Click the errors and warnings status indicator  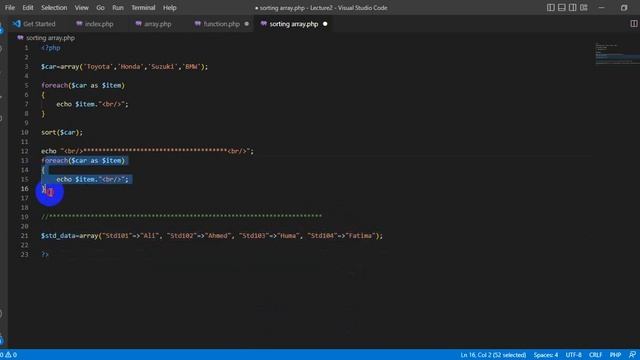(x=9, y=355)
